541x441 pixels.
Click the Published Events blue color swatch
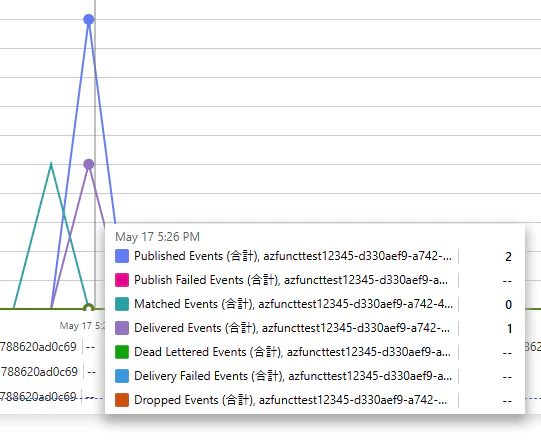pos(122,256)
